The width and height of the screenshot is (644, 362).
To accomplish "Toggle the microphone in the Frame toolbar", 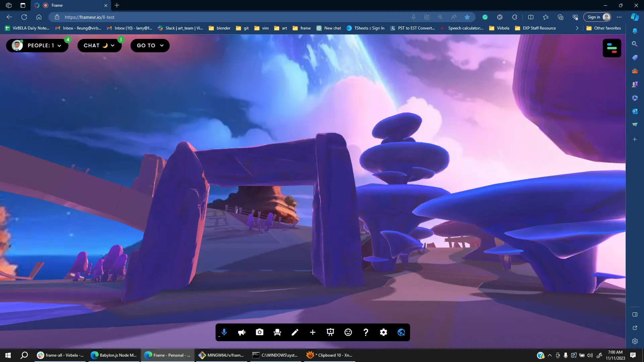I will point(224,332).
